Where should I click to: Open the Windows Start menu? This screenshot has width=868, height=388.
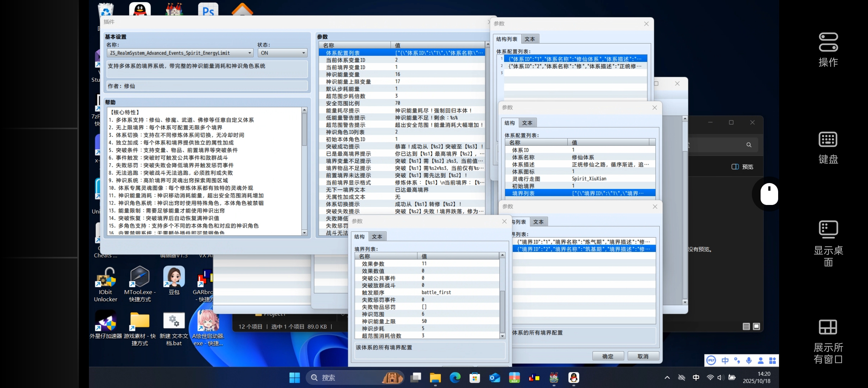click(294, 378)
